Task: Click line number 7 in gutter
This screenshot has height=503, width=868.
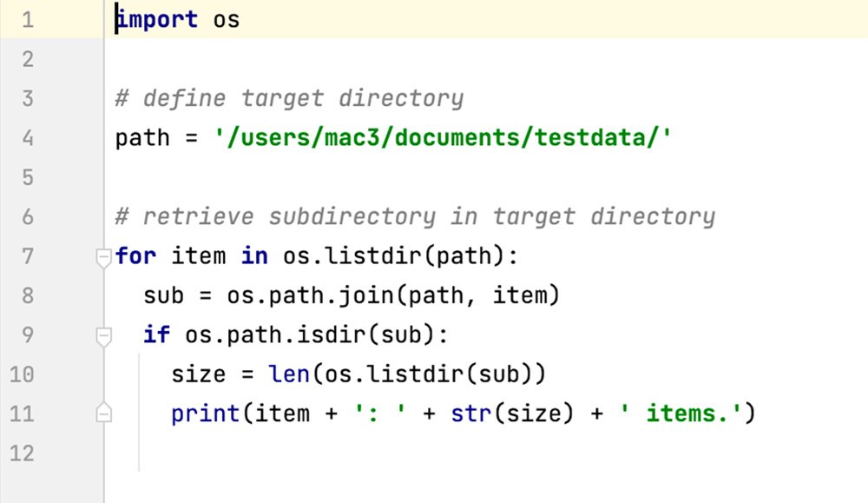Action: point(28,256)
